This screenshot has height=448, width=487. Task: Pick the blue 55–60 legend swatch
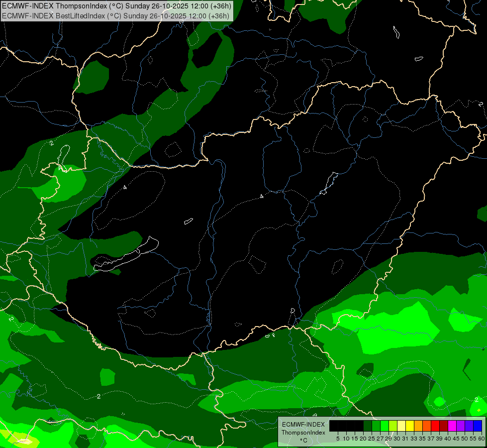pyautogui.click(x=478, y=426)
